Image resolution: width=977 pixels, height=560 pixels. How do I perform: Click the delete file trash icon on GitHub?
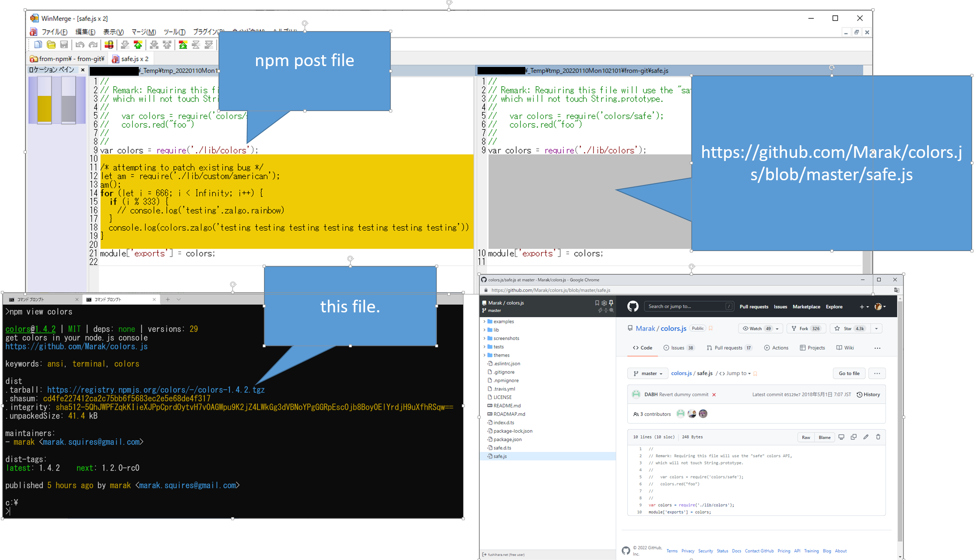point(878,437)
